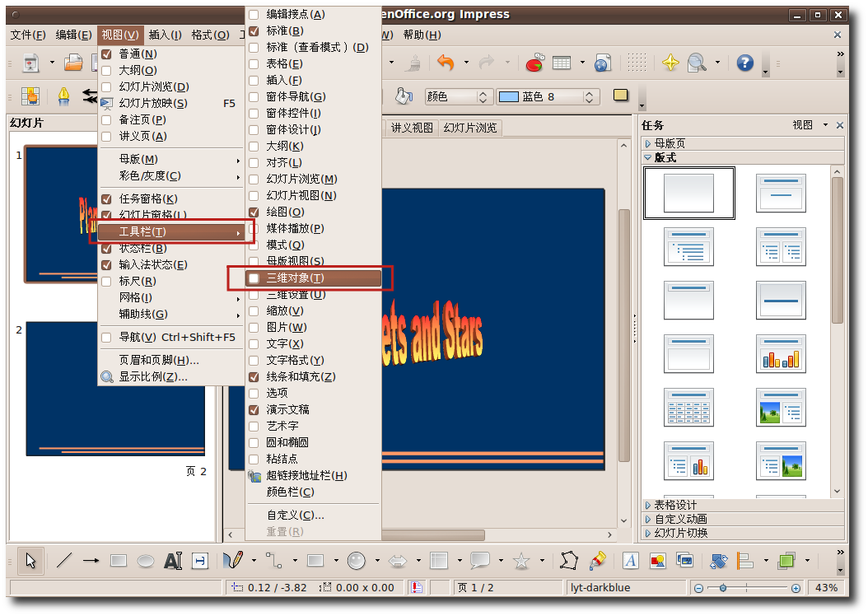Screen dimensions: 868x616
Task: Pick the Stars shapes tool
Action: (x=521, y=561)
